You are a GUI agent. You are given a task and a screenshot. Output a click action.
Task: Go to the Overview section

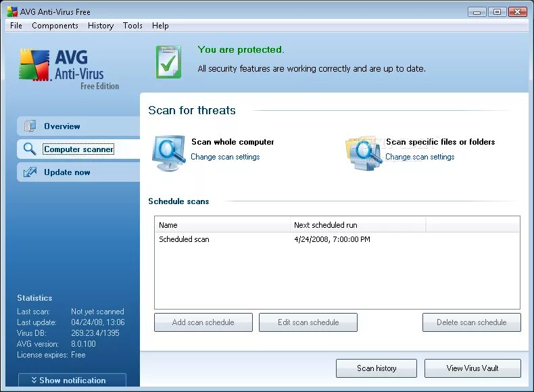click(x=78, y=126)
